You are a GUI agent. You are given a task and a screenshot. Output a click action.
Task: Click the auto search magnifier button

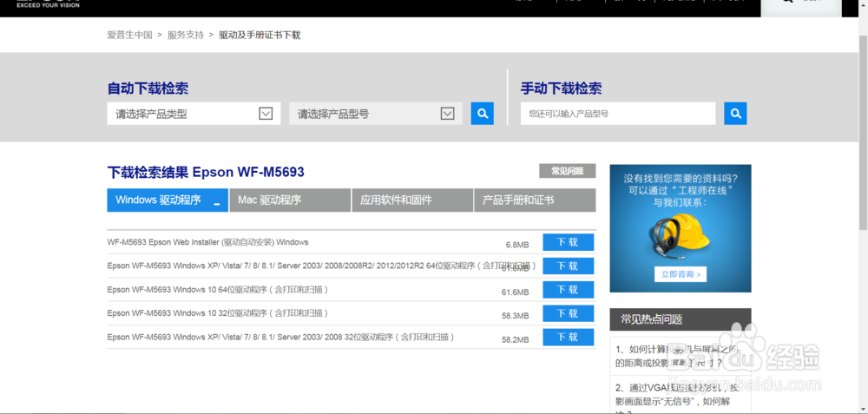click(482, 114)
